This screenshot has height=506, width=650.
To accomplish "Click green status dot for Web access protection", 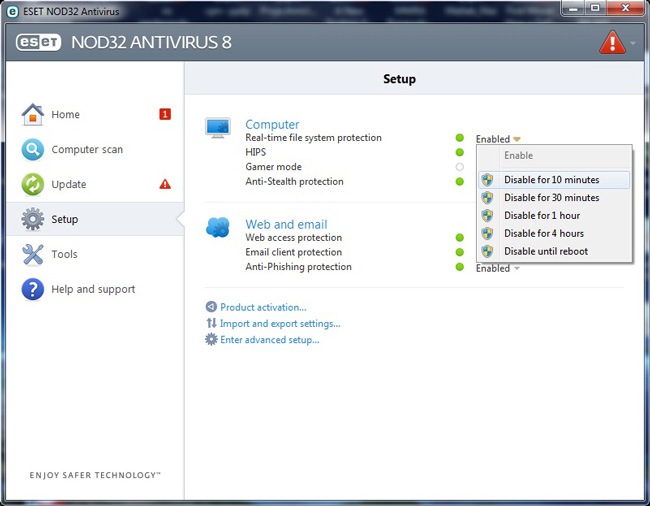I will pos(459,237).
